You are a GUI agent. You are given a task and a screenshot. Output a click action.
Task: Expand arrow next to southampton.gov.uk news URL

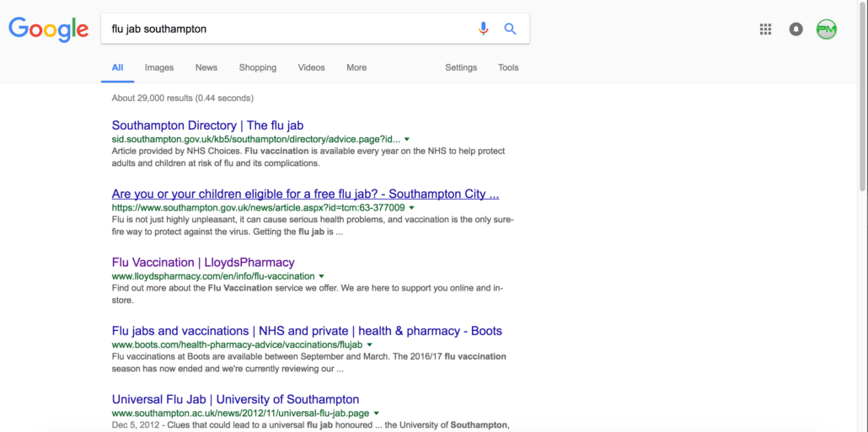tap(411, 208)
